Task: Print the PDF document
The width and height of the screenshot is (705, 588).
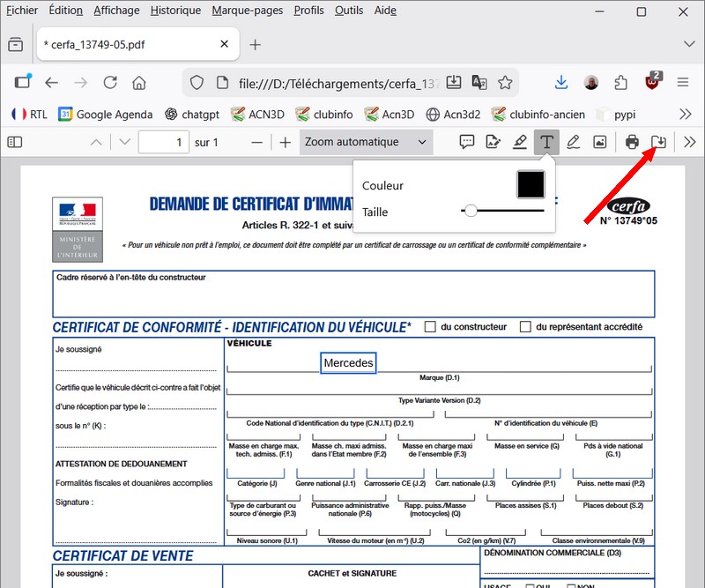Action: [632, 142]
